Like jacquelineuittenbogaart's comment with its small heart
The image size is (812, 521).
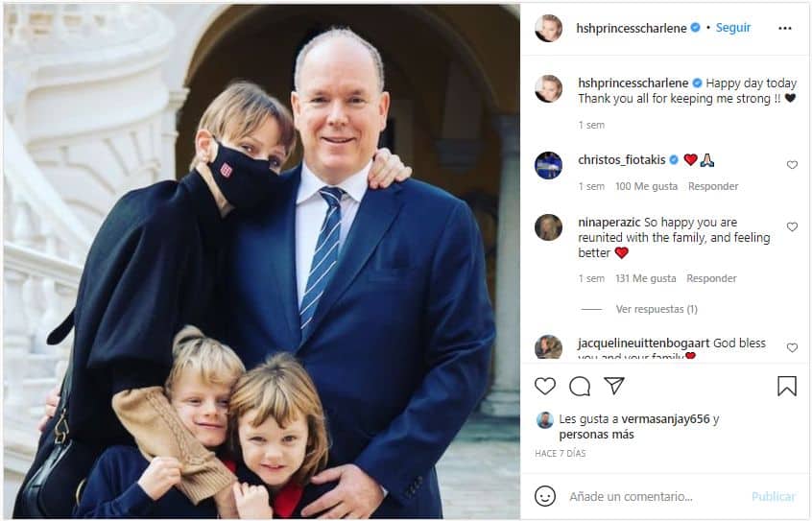coord(792,347)
